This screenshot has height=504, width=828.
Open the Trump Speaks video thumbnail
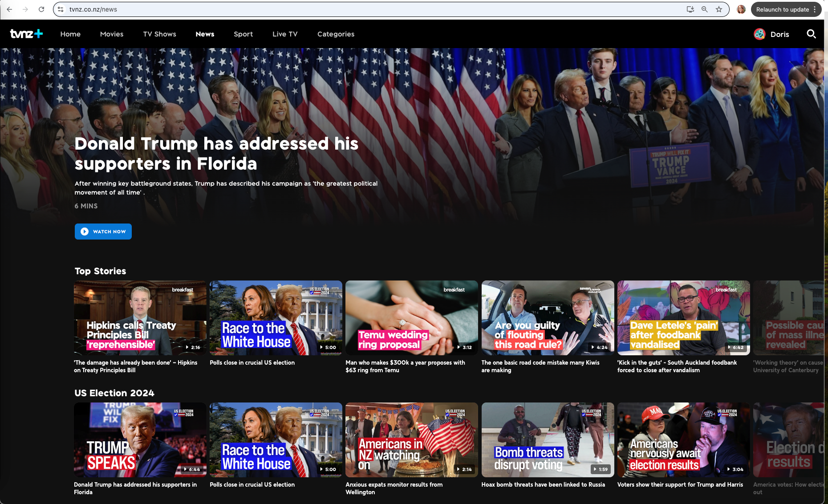[x=140, y=440]
